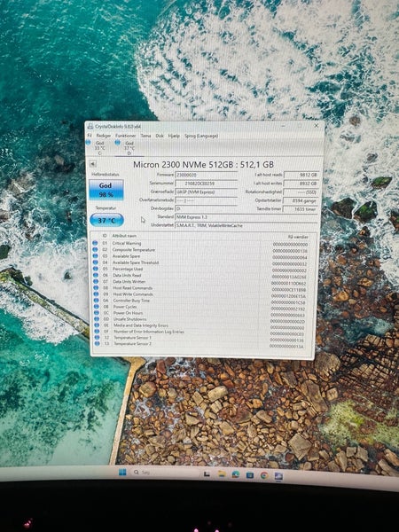
Task: Click the Firmware value field
Action: tap(206, 175)
